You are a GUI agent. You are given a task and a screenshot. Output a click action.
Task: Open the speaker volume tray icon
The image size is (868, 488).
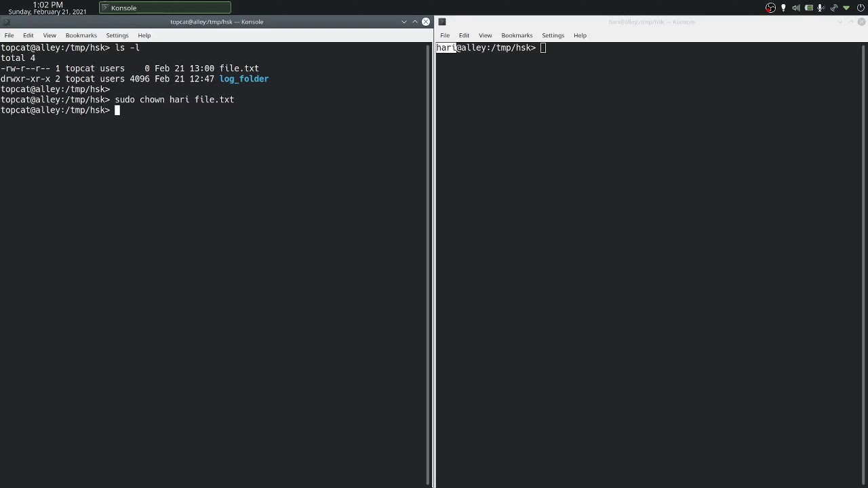click(x=795, y=8)
